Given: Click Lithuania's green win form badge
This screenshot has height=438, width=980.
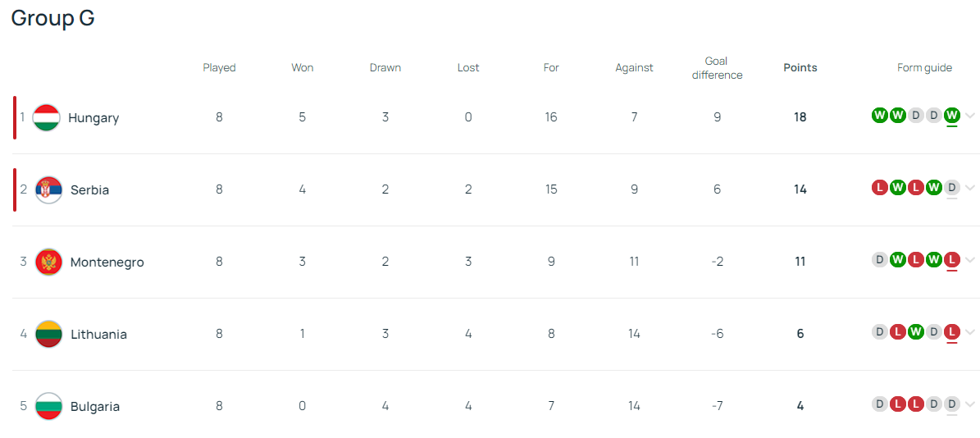Looking at the screenshot, I should pyautogui.click(x=915, y=332).
